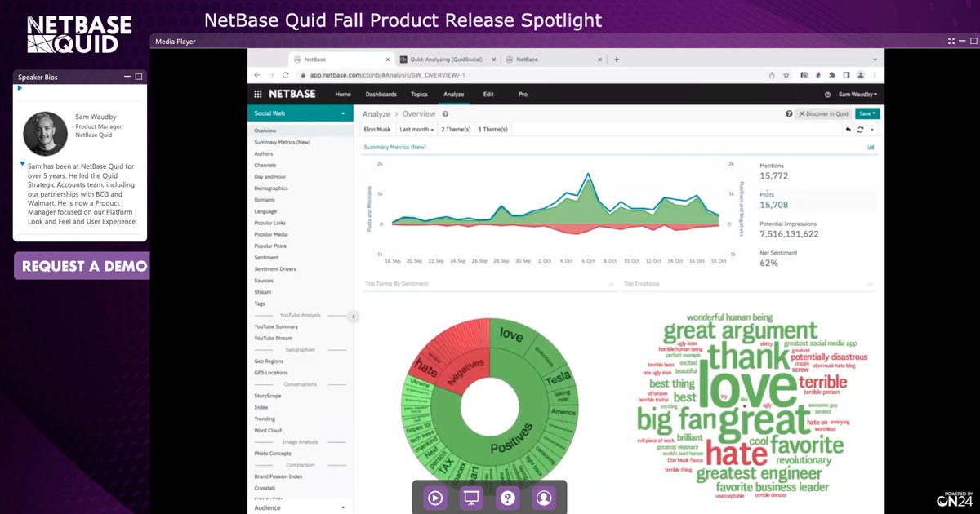Screen dimensions: 980x514
Task: Click the browser back arrow
Action: pyautogui.click(x=258, y=74)
